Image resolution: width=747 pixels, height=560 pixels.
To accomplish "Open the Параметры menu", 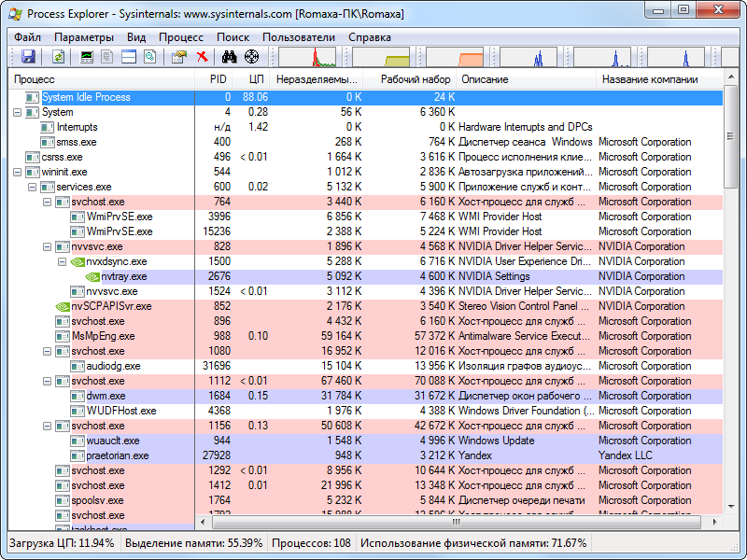I will click(84, 37).
